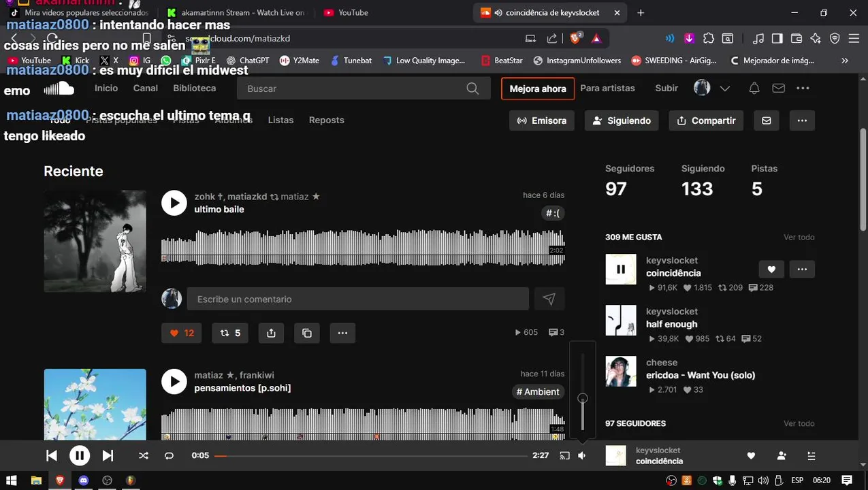
Task: Click Ver todo next to 97 SEGUIDORES
Action: [799, 423]
